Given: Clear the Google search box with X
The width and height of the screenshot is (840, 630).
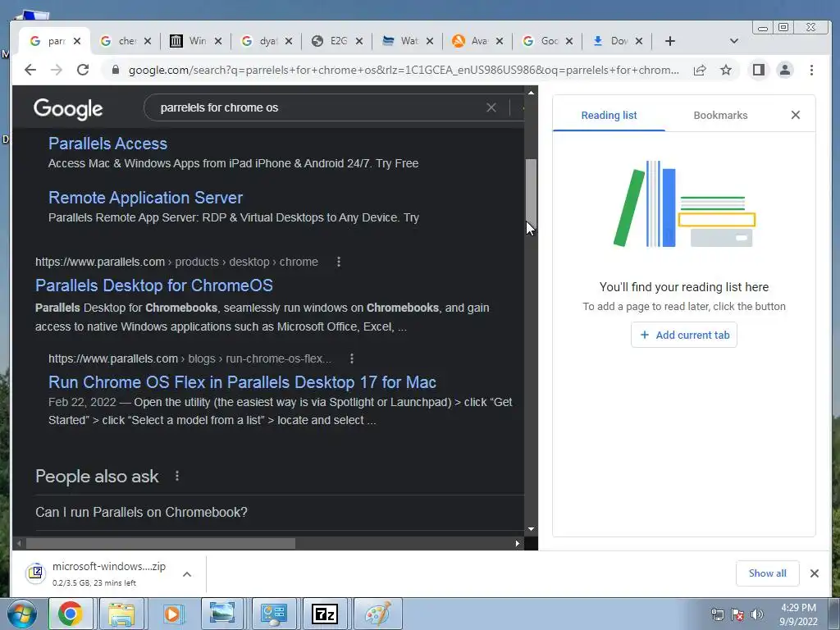Looking at the screenshot, I should pyautogui.click(x=491, y=107).
